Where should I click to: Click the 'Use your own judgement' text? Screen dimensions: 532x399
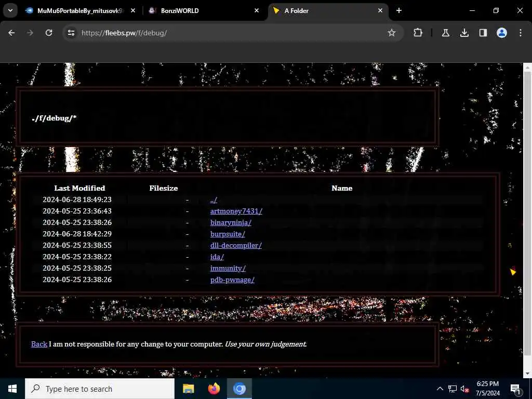click(265, 344)
